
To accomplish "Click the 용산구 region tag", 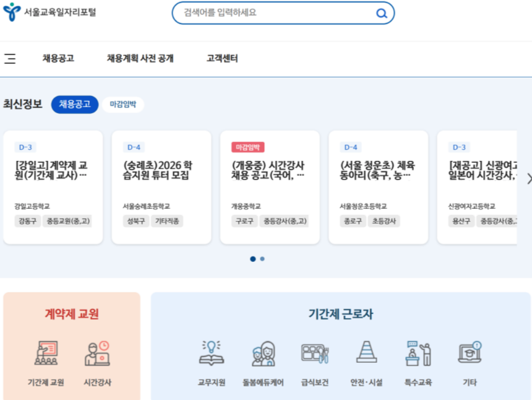I will pyautogui.click(x=461, y=221).
